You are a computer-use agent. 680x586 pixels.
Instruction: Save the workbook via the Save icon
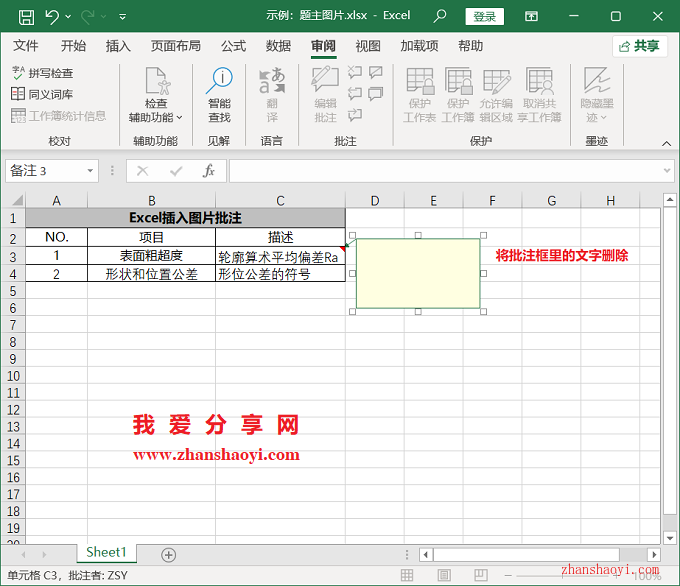click(26, 17)
